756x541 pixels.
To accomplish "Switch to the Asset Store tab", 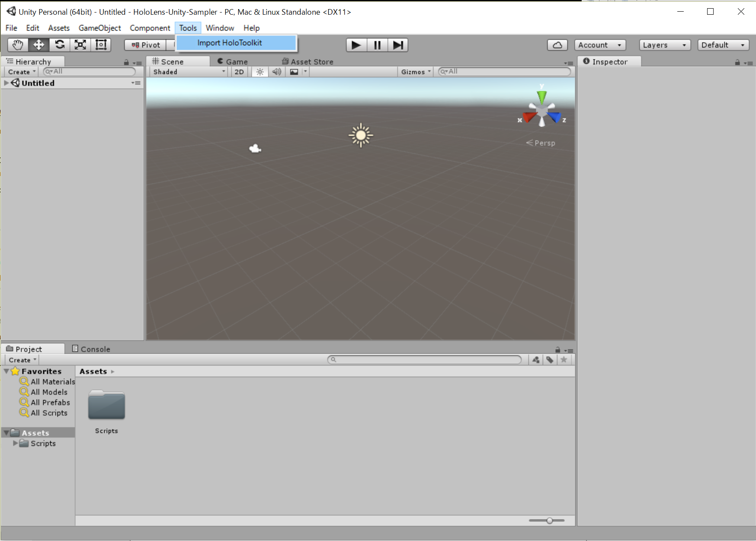I will click(308, 61).
